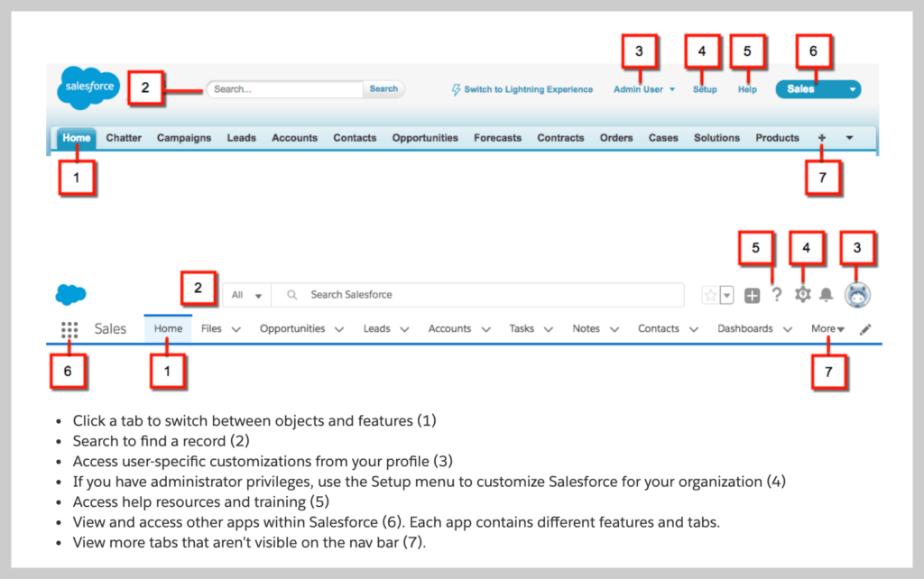Click the Switch to Lightning Experience lightning icon

click(x=455, y=89)
